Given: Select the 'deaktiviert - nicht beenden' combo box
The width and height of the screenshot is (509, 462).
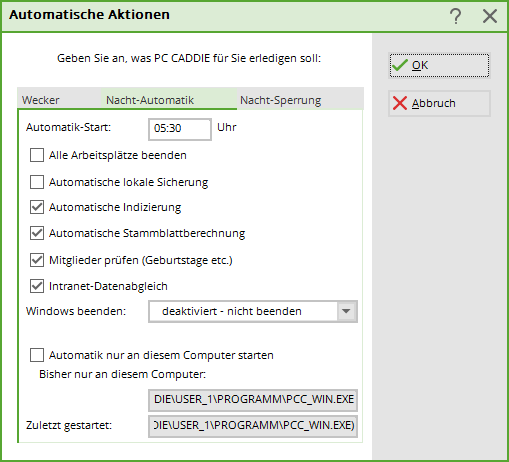Looking at the screenshot, I should [253, 311].
